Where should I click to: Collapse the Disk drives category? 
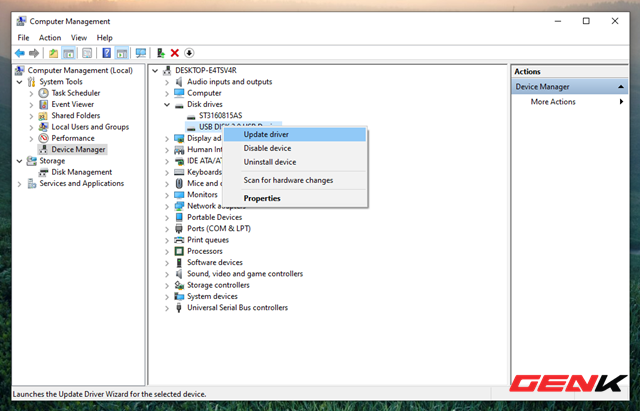(166, 104)
